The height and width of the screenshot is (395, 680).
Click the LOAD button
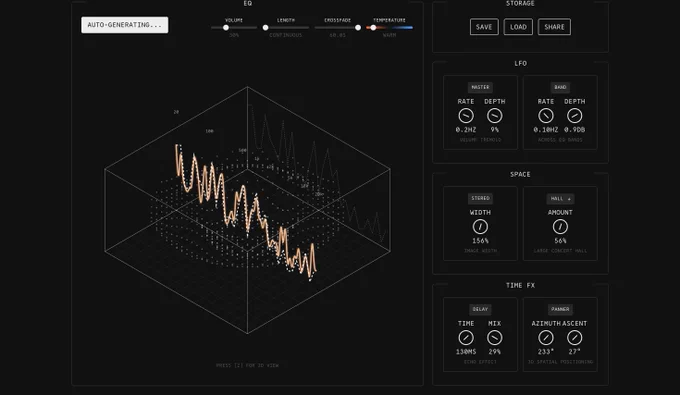click(x=518, y=27)
